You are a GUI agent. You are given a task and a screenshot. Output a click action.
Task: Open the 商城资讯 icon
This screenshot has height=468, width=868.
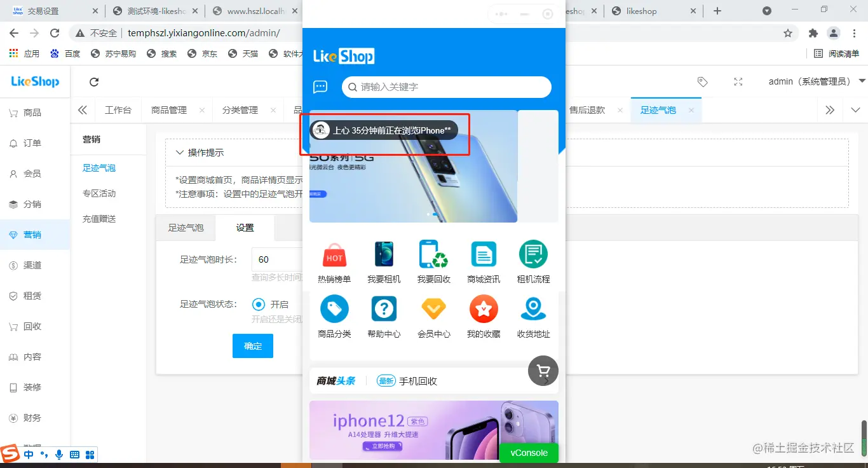click(x=484, y=254)
